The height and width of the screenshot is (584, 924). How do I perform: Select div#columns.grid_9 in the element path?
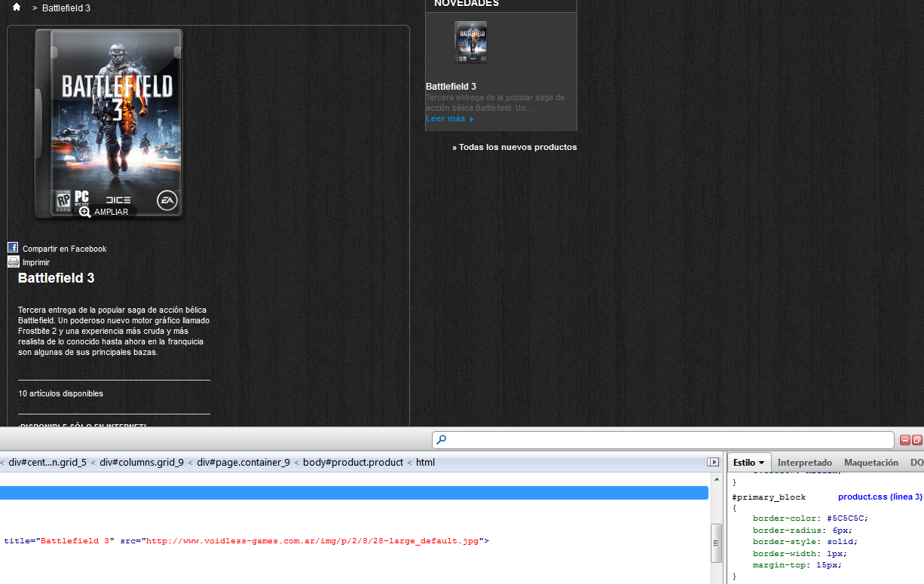click(x=142, y=463)
